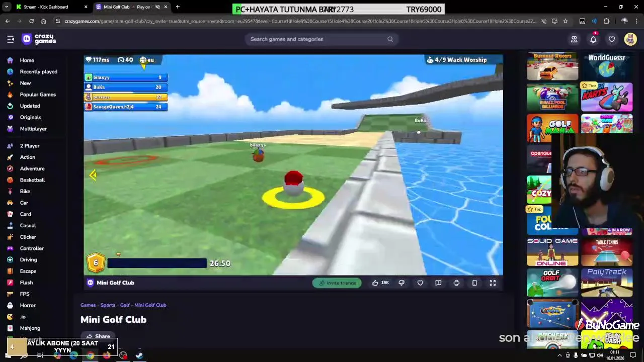Open the PolyTrack game thumbnail
644x362 pixels.
pyautogui.click(x=607, y=283)
